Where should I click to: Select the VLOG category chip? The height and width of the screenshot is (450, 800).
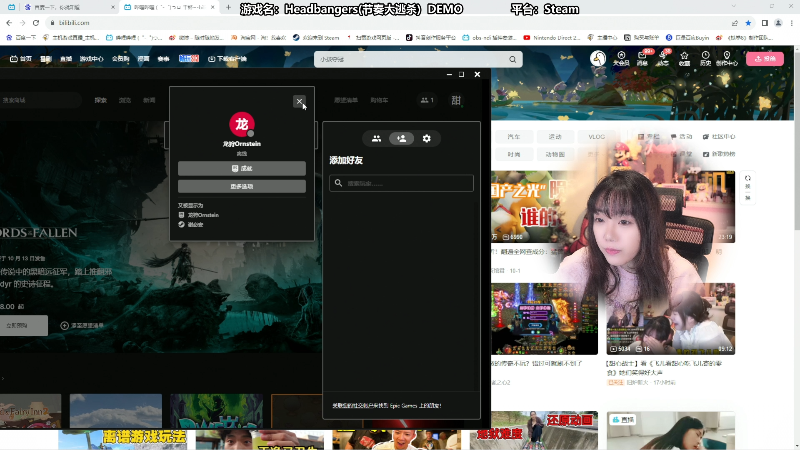click(x=596, y=137)
